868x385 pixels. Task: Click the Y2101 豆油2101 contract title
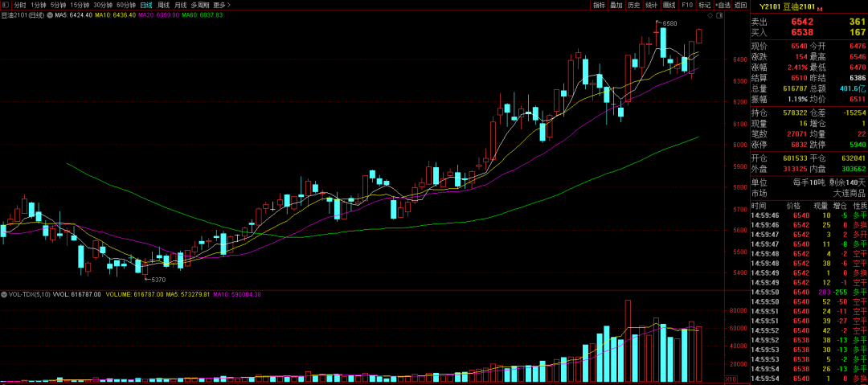pyautogui.click(x=787, y=7)
